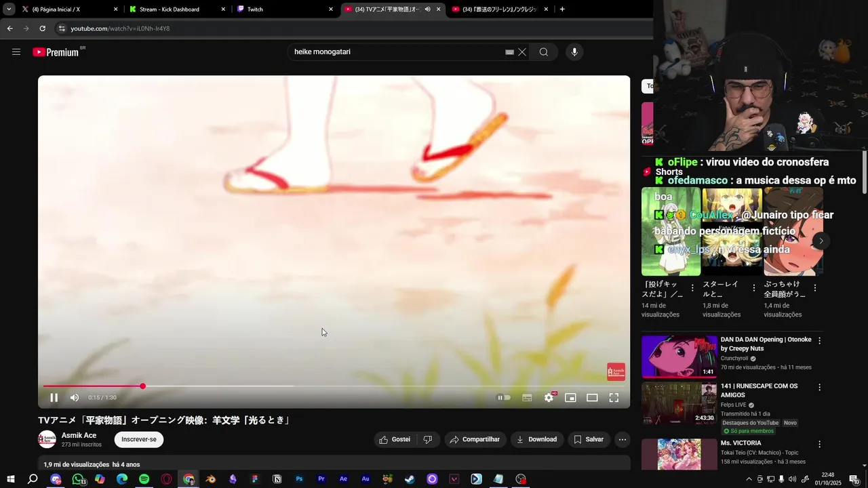This screenshot has width=868, height=488.
Task: Close the Twitch tab
Action: click(331, 9)
